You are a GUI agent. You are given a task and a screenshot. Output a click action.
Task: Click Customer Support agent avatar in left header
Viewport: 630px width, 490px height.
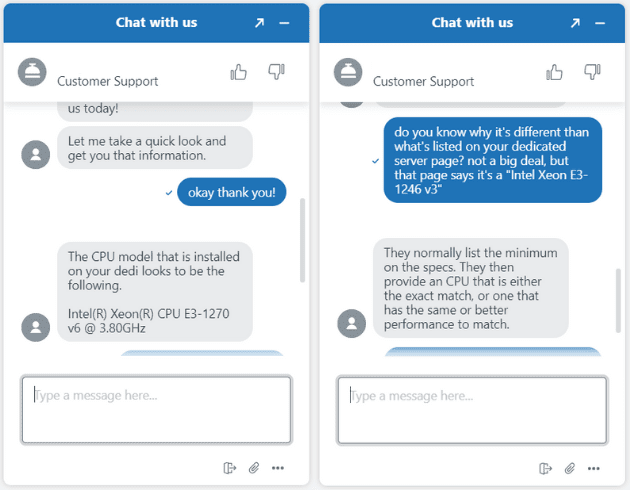pos(33,72)
